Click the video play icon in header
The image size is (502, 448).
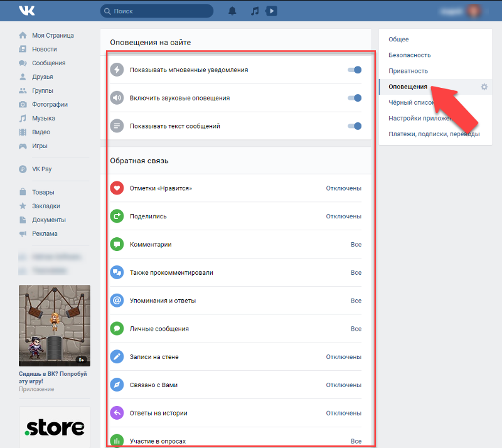(271, 11)
